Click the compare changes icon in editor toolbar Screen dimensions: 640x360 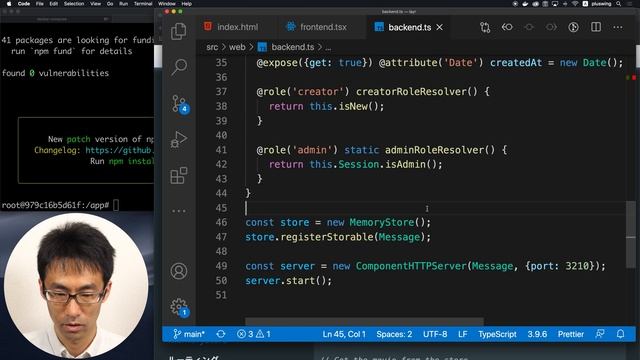[x=485, y=27]
